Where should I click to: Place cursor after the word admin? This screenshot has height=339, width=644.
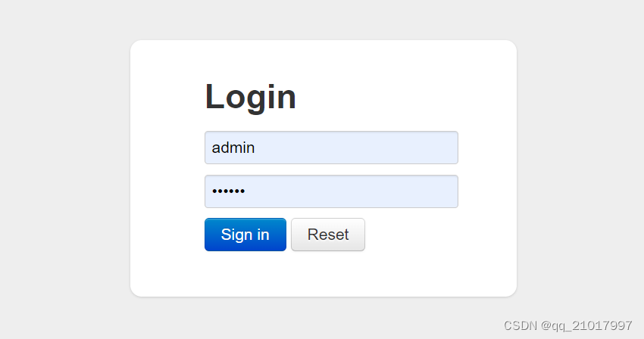tap(255, 148)
